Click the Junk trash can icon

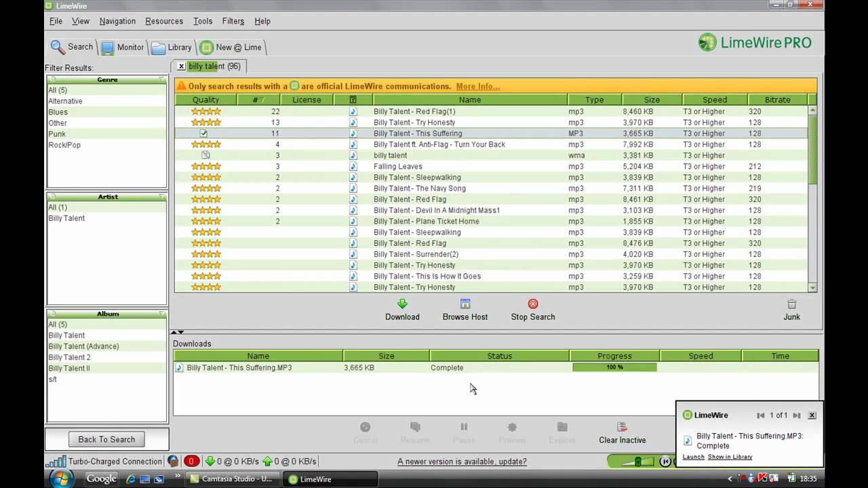(x=791, y=304)
